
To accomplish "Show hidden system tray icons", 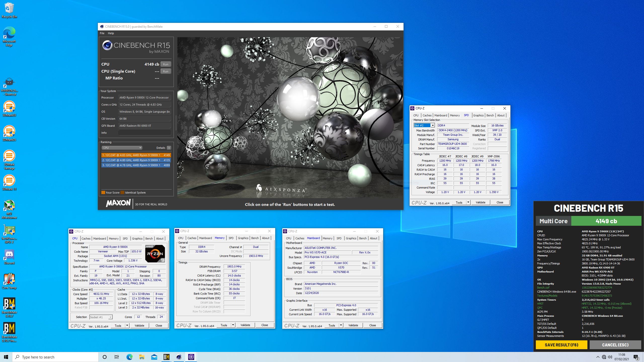I will click(598, 357).
